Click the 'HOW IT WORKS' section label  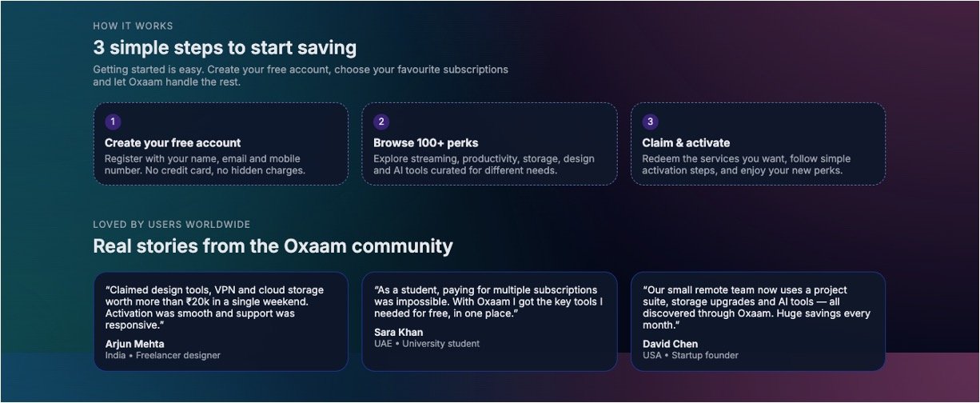[x=133, y=26]
